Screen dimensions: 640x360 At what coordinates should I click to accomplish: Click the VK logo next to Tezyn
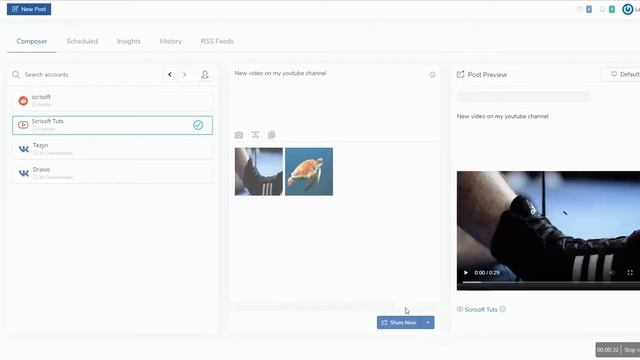24,149
